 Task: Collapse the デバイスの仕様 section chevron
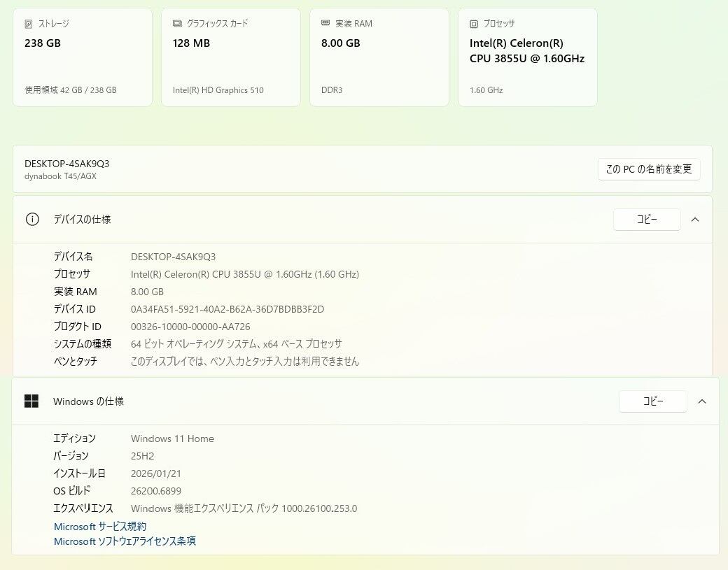coord(695,220)
